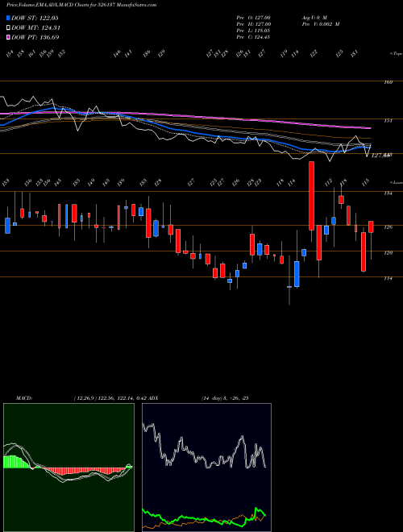Select the 'DOW MT: 124.31' legend text

[x=35, y=27]
